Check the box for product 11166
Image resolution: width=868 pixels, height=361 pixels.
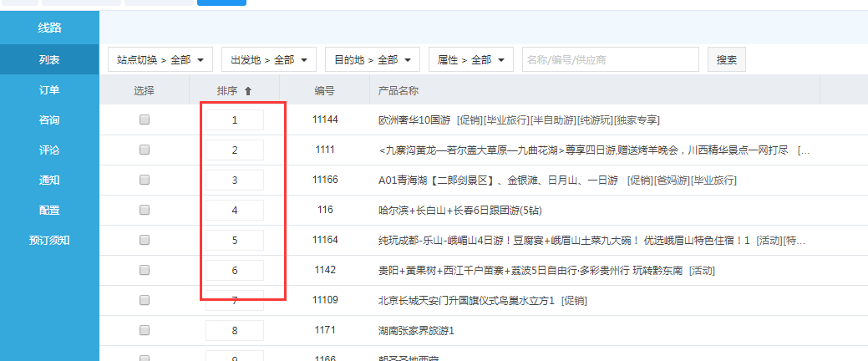click(x=145, y=180)
